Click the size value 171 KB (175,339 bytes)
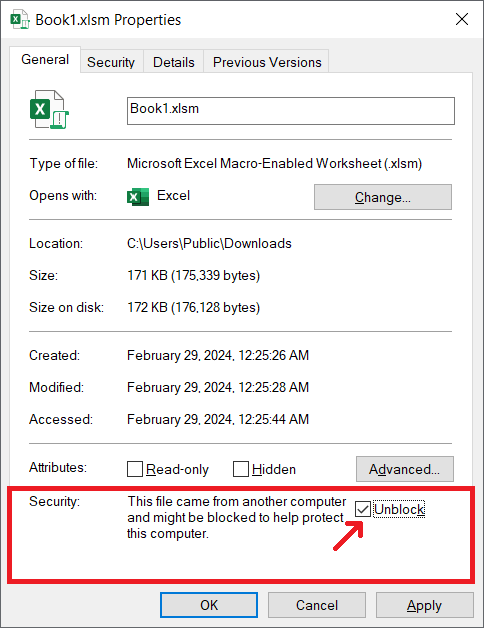The height and width of the screenshot is (628, 484). pos(194,276)
